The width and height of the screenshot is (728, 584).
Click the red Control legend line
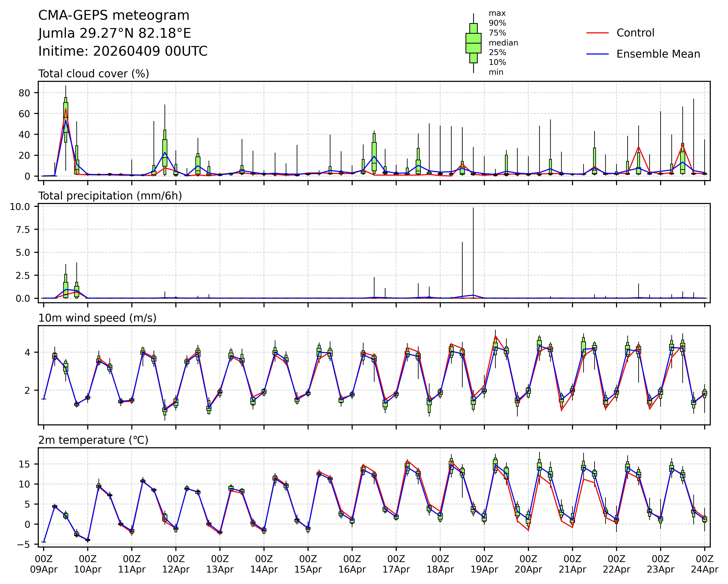point(597,33)
